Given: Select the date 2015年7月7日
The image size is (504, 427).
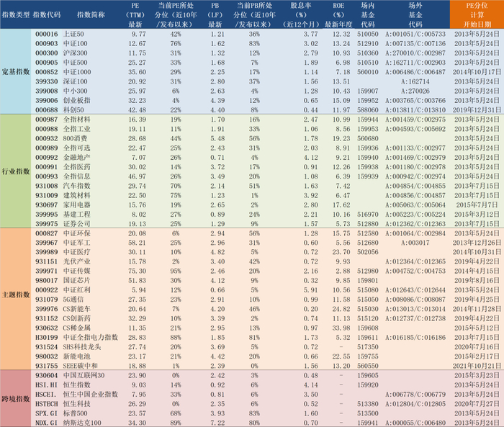Looking at the screenshot, I should tap(477, 204).
